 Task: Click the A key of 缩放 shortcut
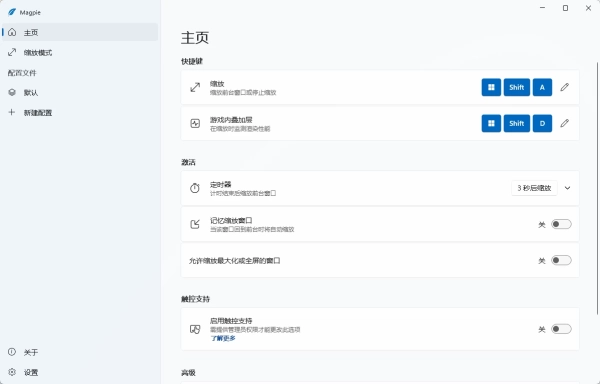[542, 87]
